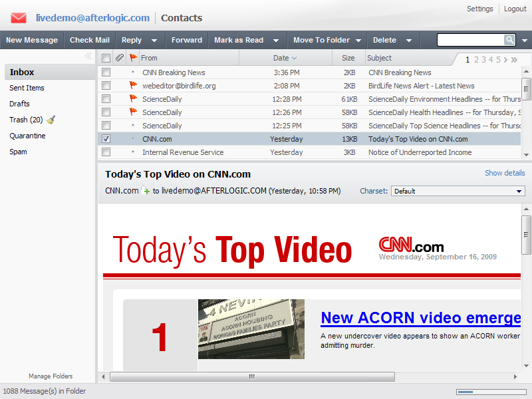Tick the CNN Breaking News message checkbox

(x=106, y=72)
